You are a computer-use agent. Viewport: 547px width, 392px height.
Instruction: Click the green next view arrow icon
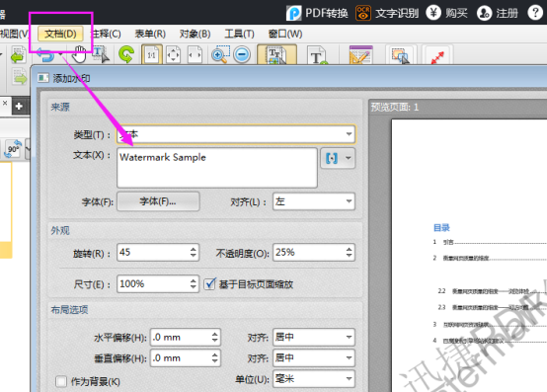pos(20,77)
